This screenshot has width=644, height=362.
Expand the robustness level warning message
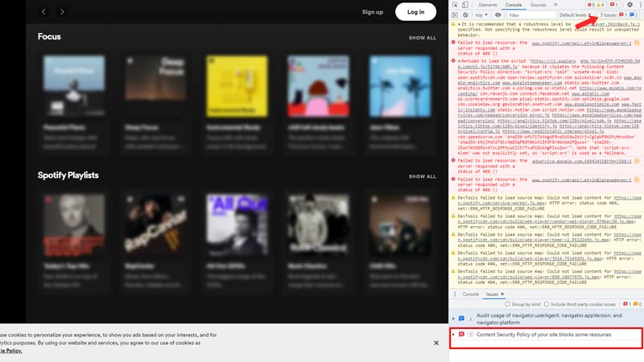459,24
